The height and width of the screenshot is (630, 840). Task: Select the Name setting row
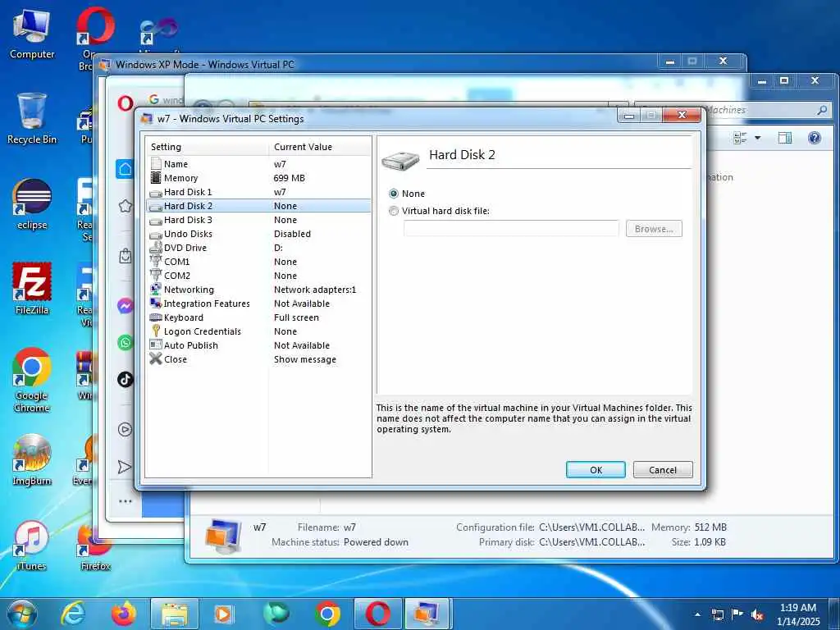258,164
